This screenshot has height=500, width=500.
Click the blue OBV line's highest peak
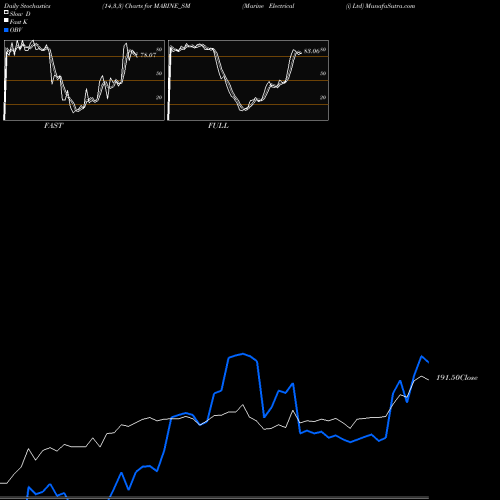pos(243,354)
